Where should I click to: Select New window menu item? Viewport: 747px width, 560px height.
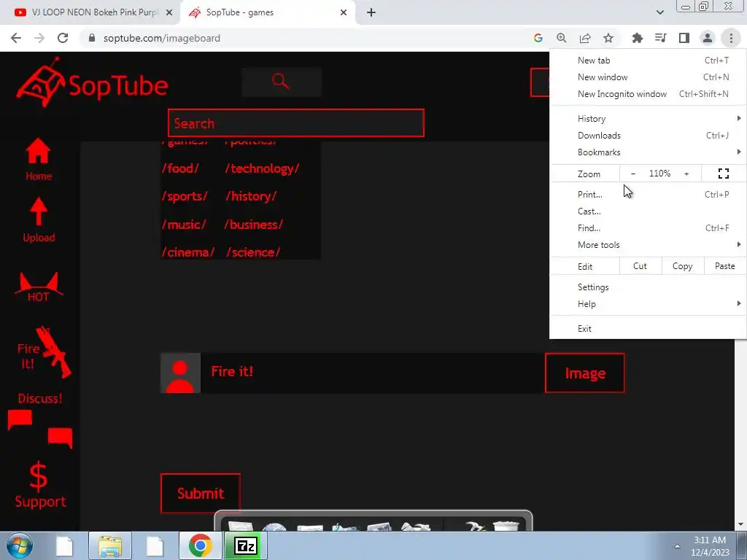[648, 77]
